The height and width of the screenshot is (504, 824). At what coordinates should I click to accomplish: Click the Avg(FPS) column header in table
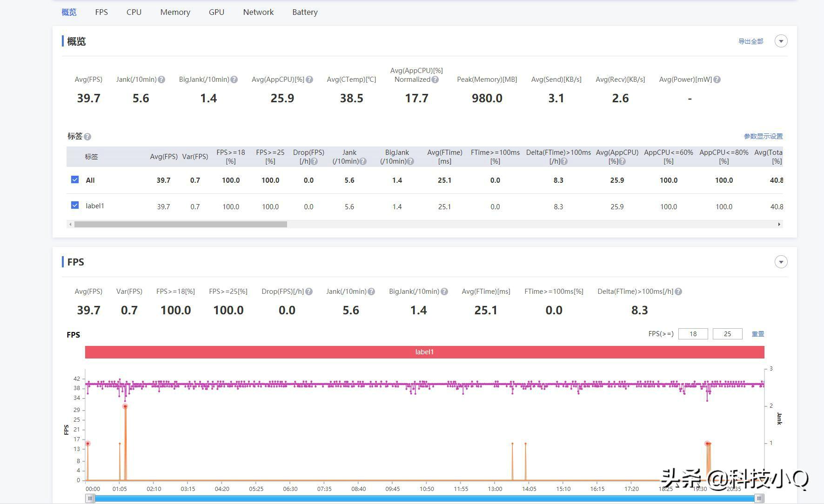[x=164, y=157]
